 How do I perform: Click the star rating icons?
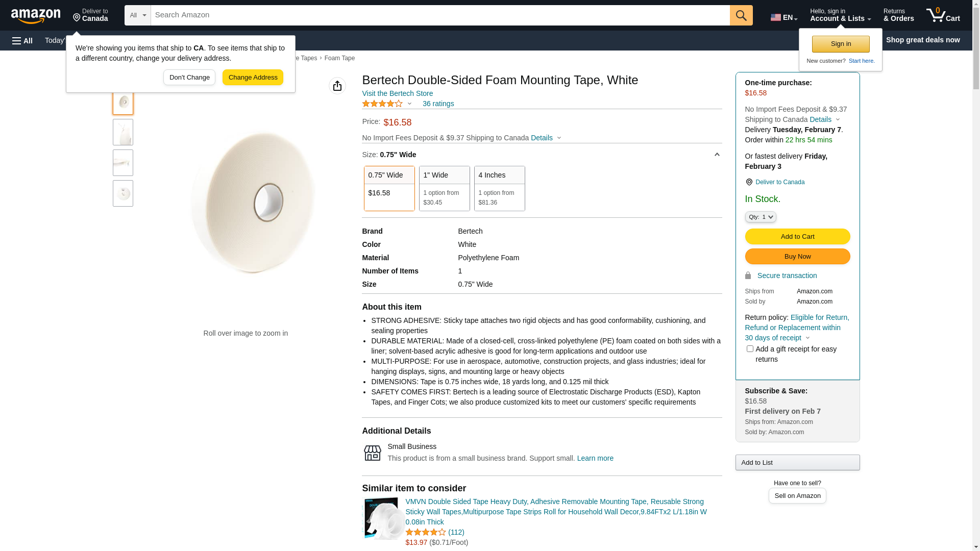click(x=382, y=104)
